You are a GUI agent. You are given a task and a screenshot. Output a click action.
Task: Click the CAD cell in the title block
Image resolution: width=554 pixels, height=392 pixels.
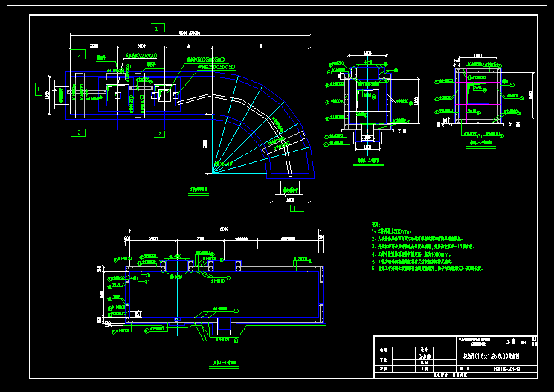[425, 356]
